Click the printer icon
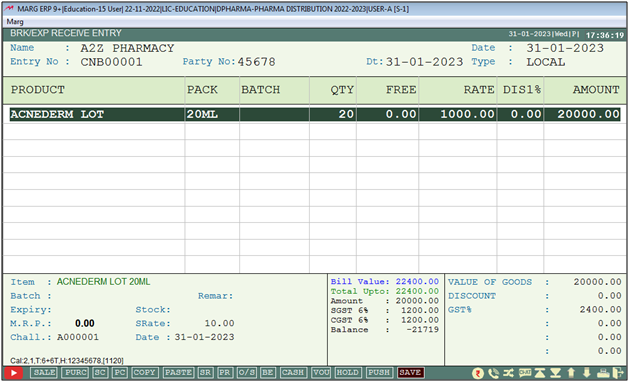The image size is (630, 382). tap(602, 373)
